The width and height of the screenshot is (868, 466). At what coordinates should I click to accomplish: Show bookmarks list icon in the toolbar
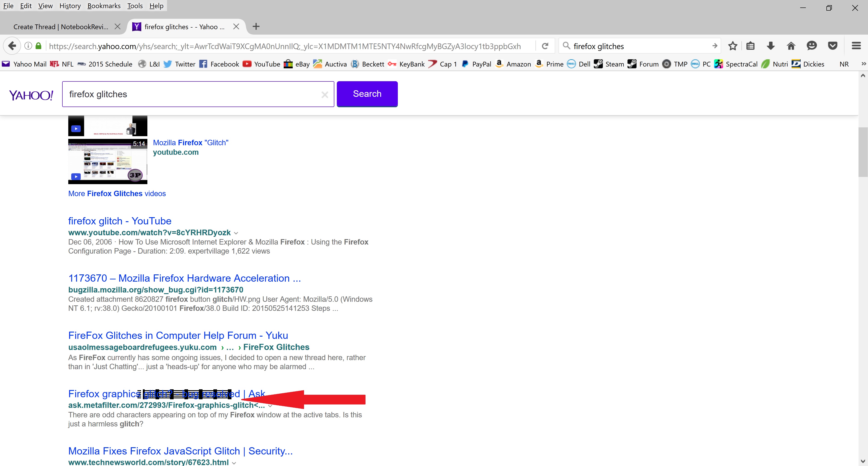point(750,46)
